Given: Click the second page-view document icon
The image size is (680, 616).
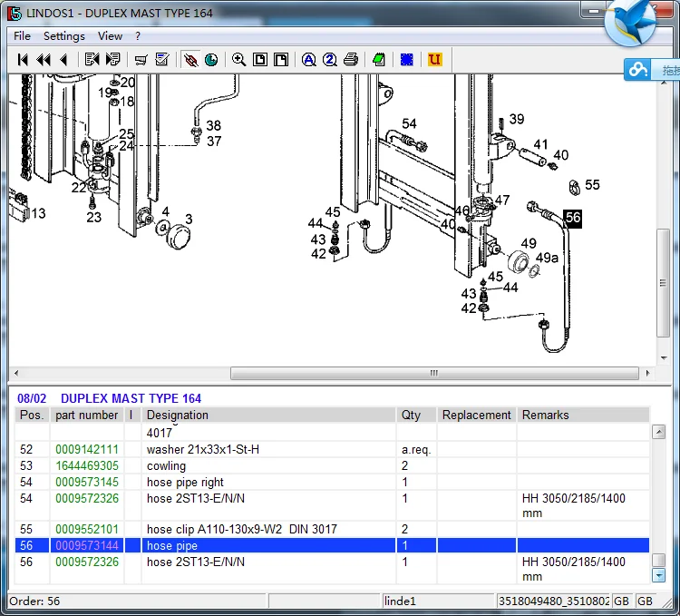Looking at the screenshot, I should click(281, 60).
